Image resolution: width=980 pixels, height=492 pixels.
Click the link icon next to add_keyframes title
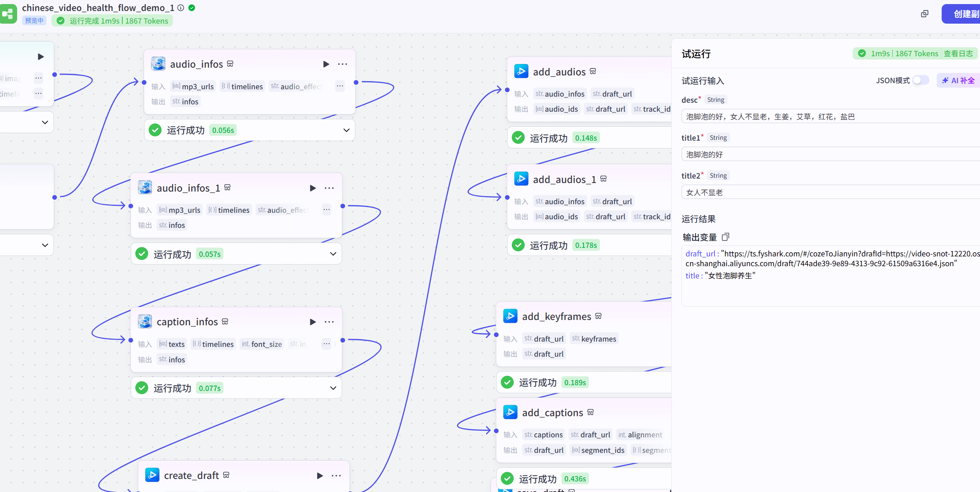click(x=598, y=316)
